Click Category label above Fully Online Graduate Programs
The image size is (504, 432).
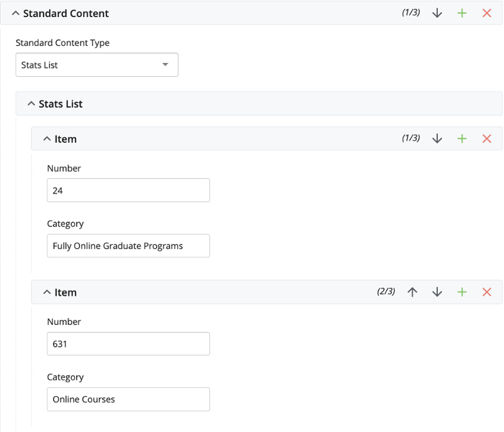pos(66,224)
